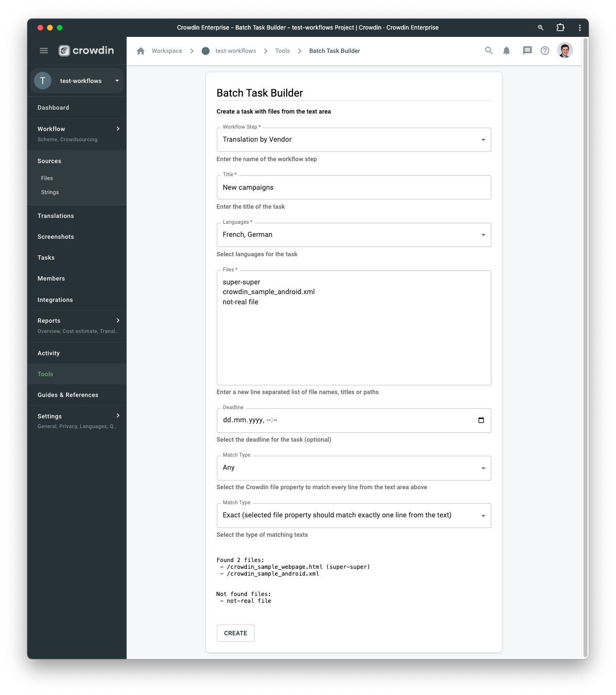Click the Deadline date input
The height and width of the screenshot is (695, 616).
[x=354, y=420]
